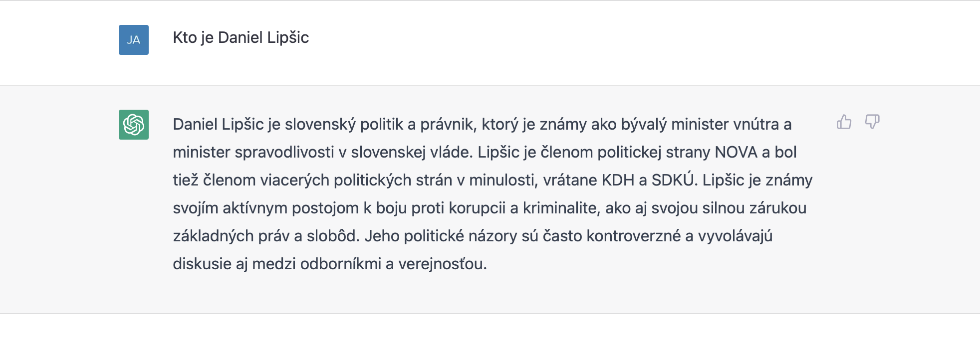The height and width of the screenshot is (361, 980).
Task: Click the word "kontroverzné" in the response
Action: coord(633,236)
